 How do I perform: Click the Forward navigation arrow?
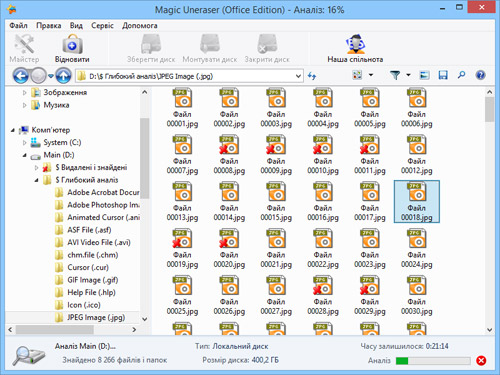coord(38,76)
